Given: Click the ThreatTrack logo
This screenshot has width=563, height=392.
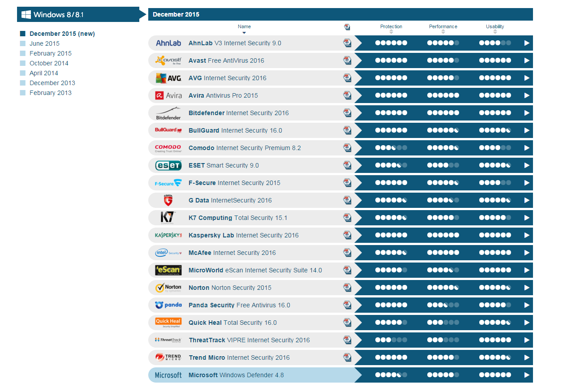Looking at the screenshot, I should point(168,340).
